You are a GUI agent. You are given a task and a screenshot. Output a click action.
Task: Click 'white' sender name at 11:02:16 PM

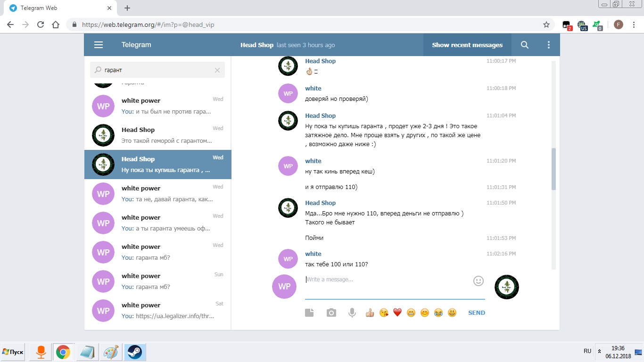point(313,254)
